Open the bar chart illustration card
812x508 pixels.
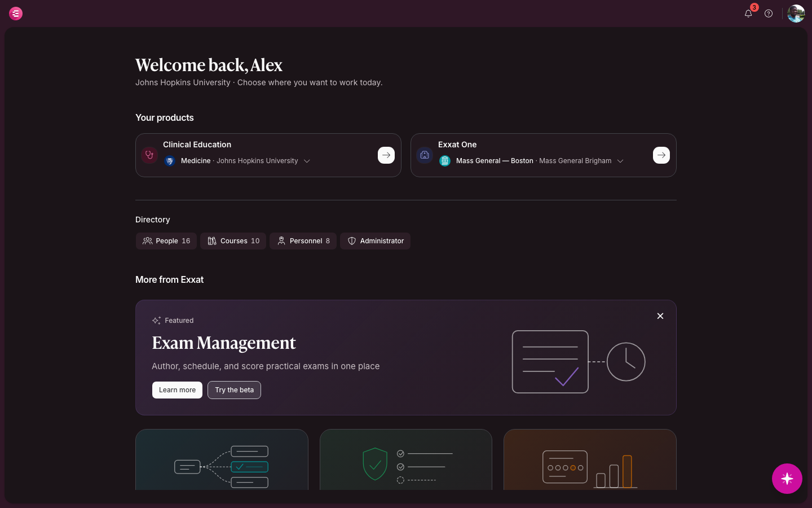590,459
